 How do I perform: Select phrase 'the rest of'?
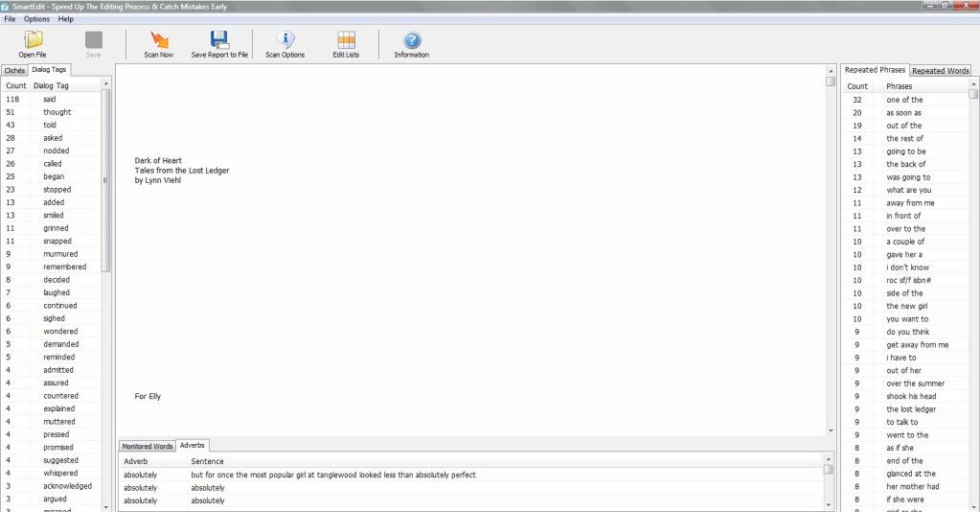pyautogui.click(x=905, y=138)
